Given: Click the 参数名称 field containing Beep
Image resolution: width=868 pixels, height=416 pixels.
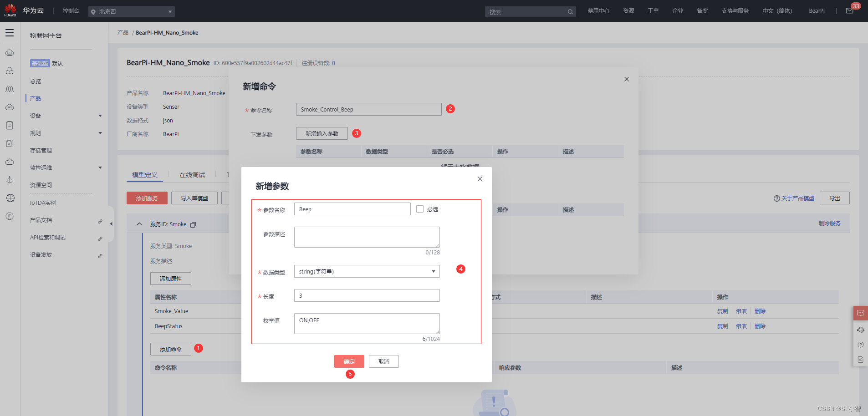Looking at the screenshot, I should pyautogui.click(x=352, y=209).
